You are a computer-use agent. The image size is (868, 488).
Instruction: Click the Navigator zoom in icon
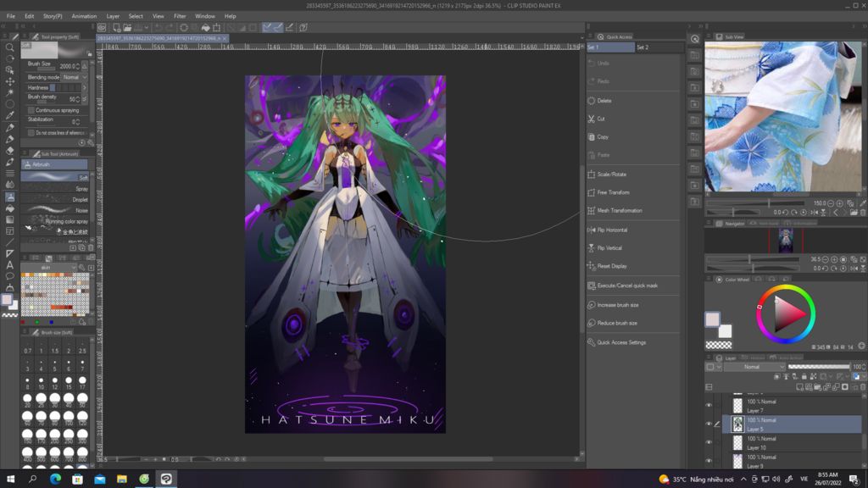point(834,259)
